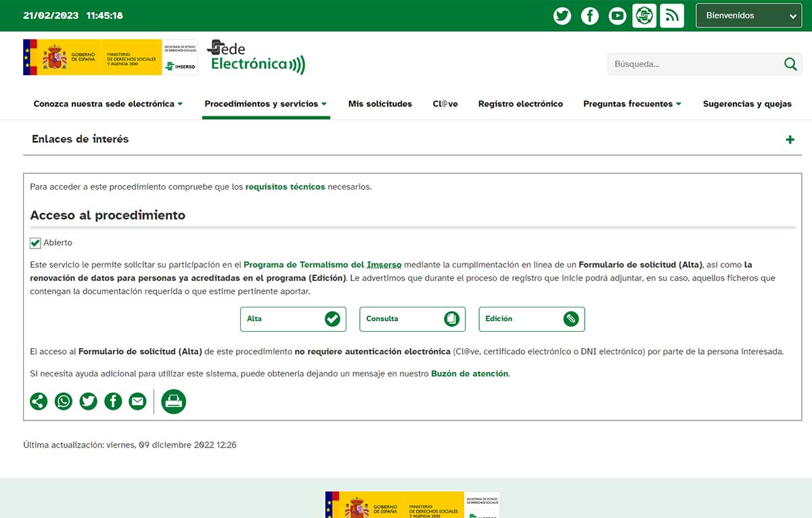Click the search magnifier icon

click(x=790, y=64)
